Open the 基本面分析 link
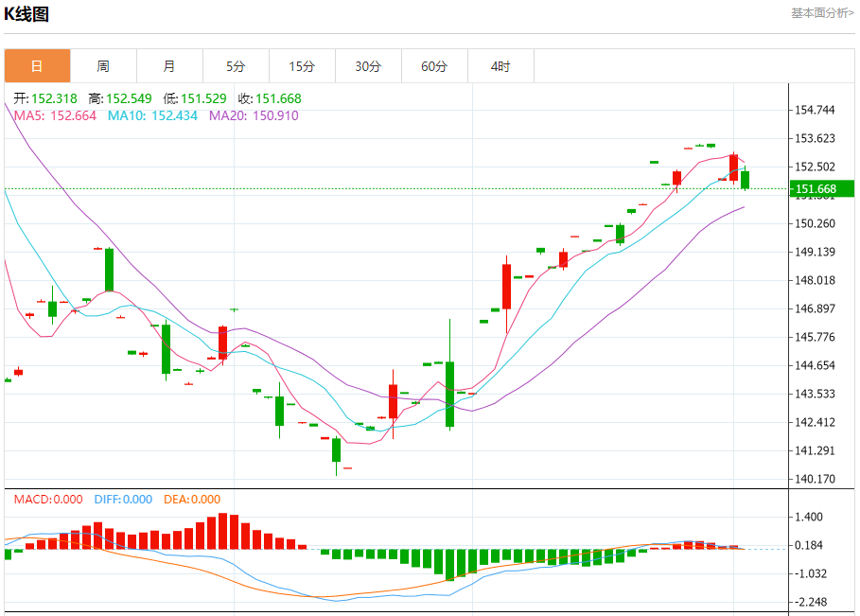The height and width of the screenshot is (616, 860). tap(822, 12)
